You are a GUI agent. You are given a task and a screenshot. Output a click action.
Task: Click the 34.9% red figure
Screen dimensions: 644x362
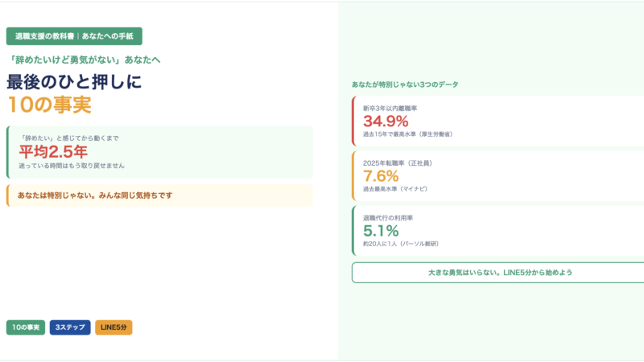(x=386, y=121)
